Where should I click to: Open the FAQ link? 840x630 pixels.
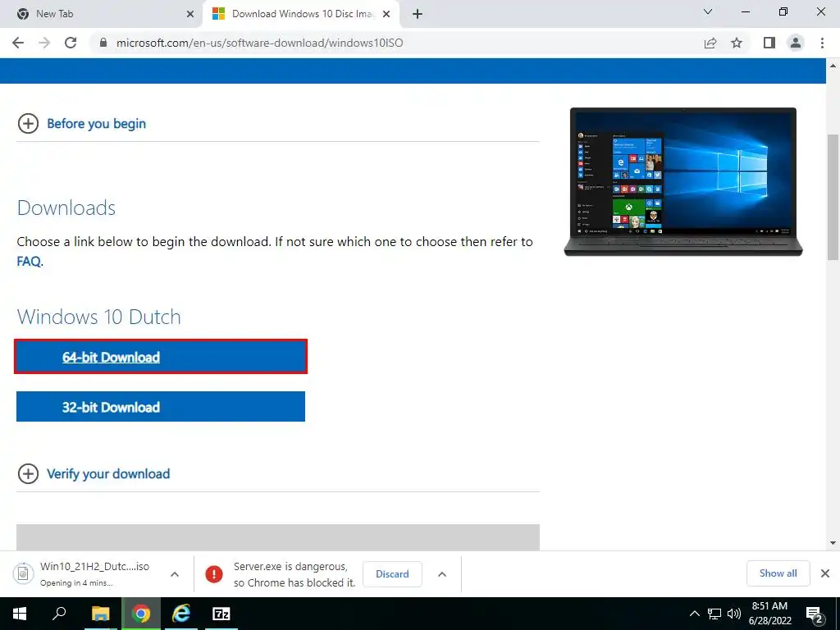tap(29, 262)
